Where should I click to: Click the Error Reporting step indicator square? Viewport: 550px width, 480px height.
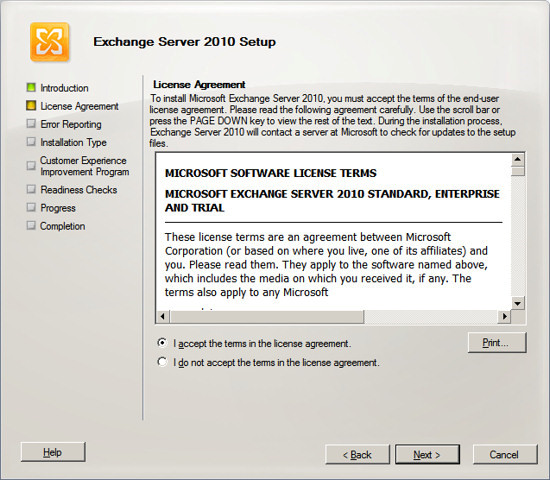pyautogui.click(x=31, y=124)
